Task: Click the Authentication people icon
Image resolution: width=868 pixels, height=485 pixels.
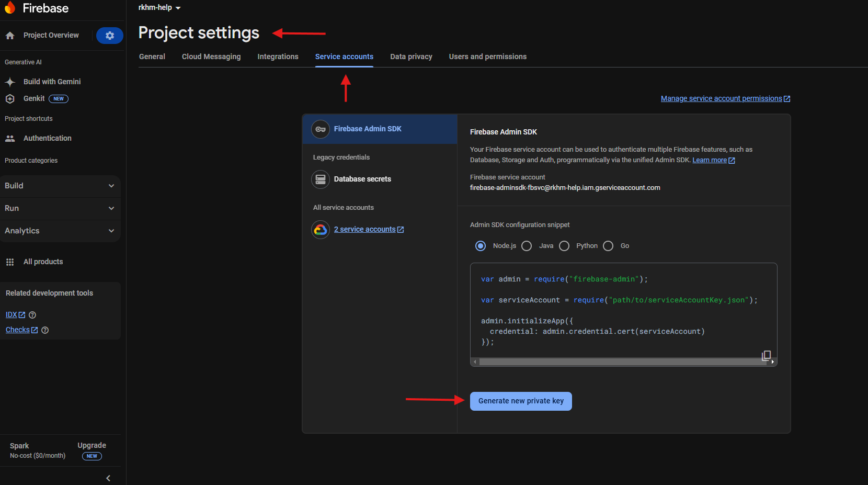Action: click(10, 139)
